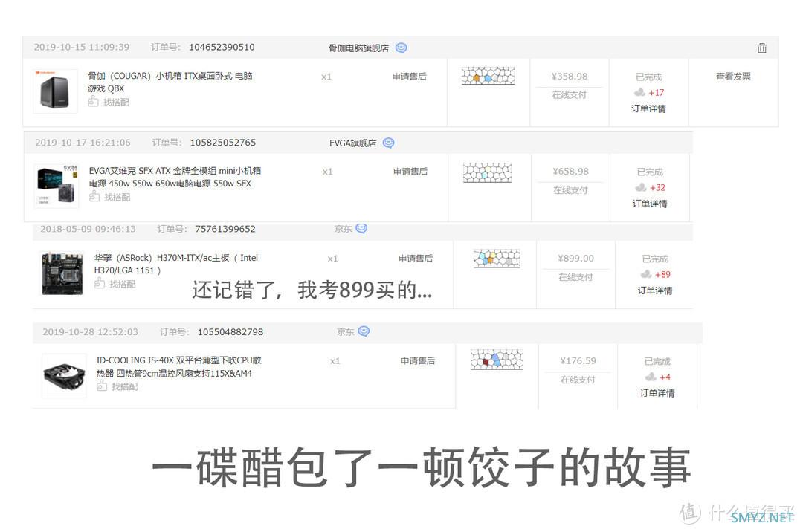The width and height of the screenshot is (803, 532).
Task: Click the order date 2019-10-17 16:21:06
Action: 83,142
